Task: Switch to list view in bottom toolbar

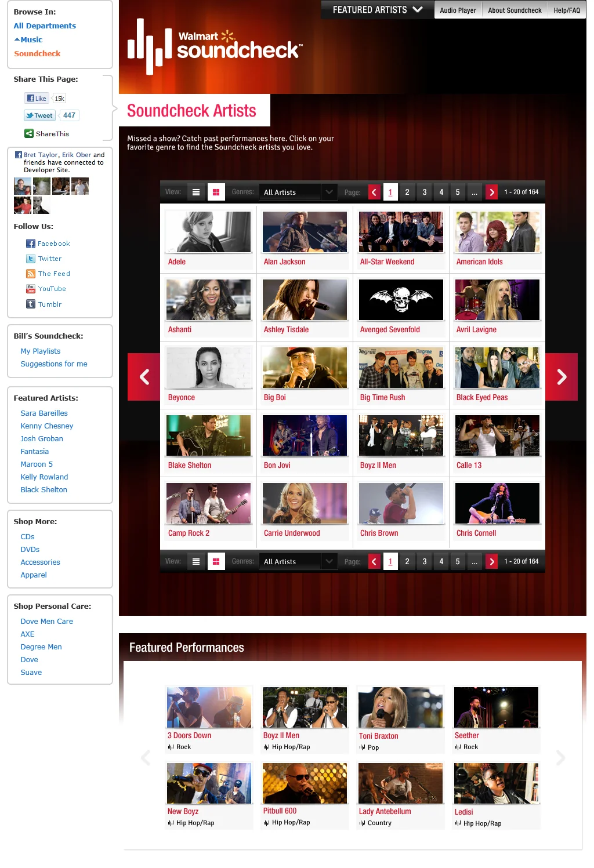Action: click(x=196, y=561)
